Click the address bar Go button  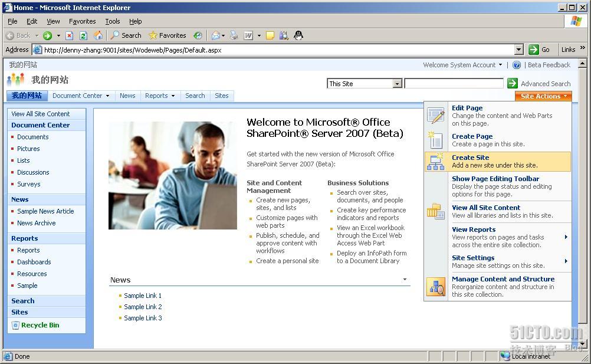click(x=539, y=50)
